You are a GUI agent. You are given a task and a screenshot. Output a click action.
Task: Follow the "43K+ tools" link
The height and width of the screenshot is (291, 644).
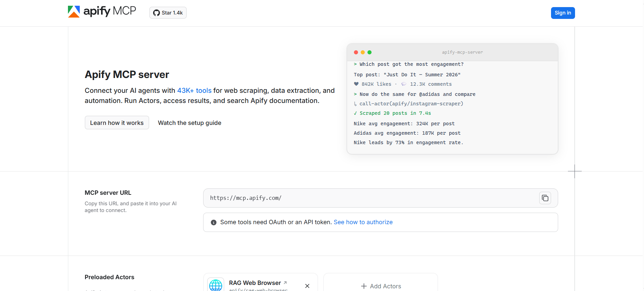(194, 90)
